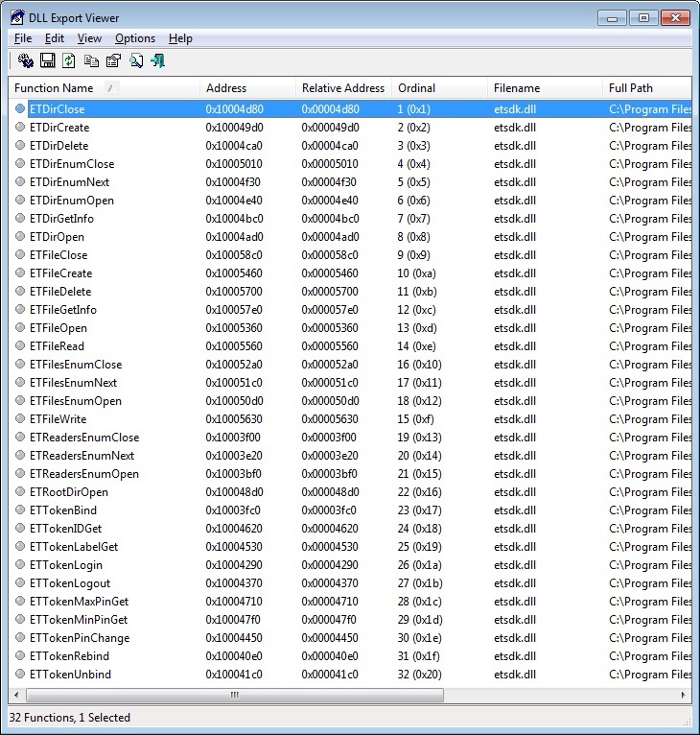Open the Properties toolbar icon
The width and height of the screenshot is (700, 735).
(x=113, y=61)
